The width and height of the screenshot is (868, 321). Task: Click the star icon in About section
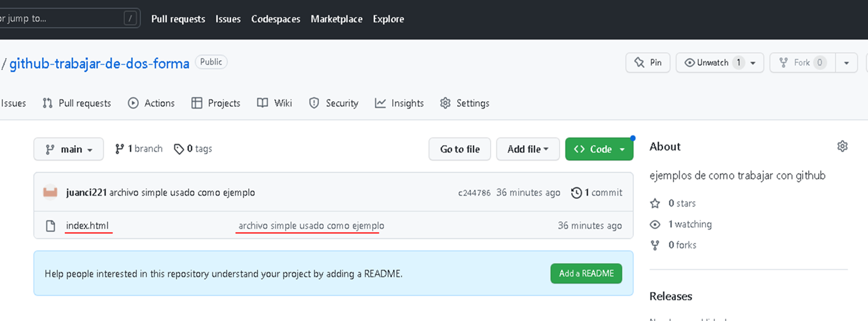[655, 204]
